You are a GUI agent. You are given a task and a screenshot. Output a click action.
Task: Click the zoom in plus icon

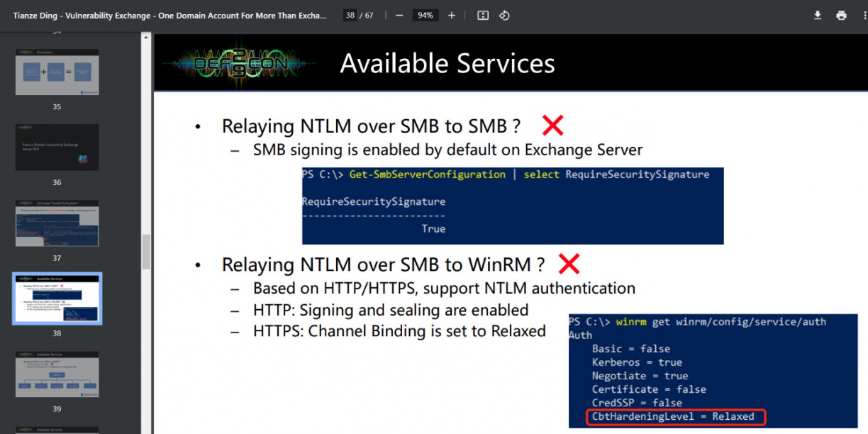452,16
